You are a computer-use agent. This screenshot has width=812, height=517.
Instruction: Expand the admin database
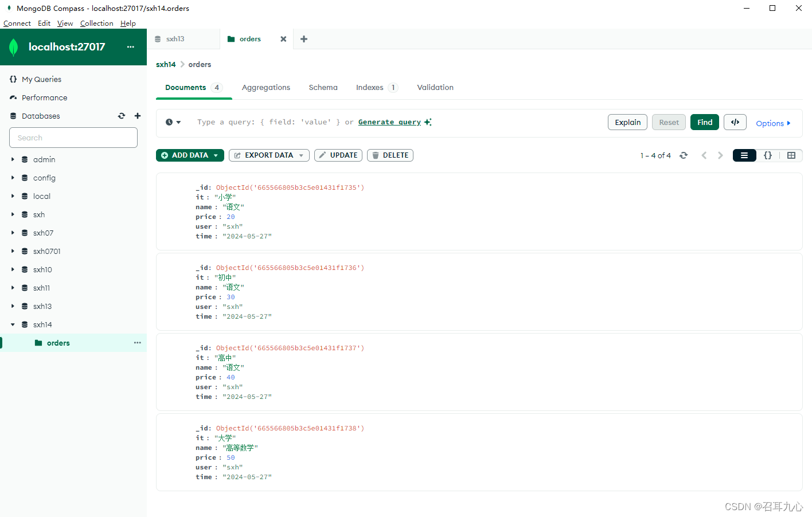tap(13, 159)
